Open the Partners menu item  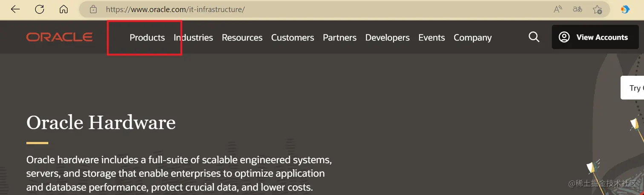339,37
